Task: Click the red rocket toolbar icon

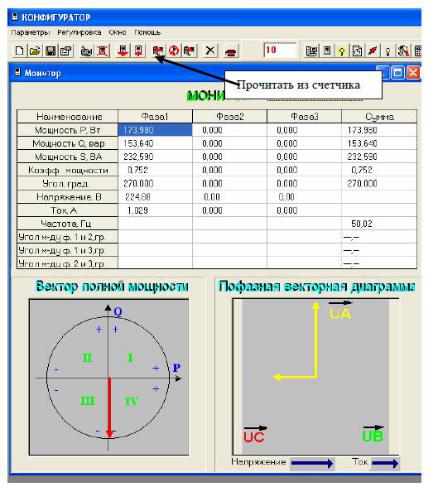Action: [x=373, y=51]
